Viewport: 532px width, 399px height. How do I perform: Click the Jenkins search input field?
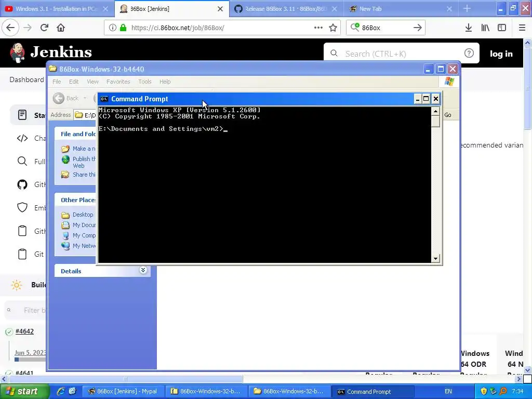401,54
